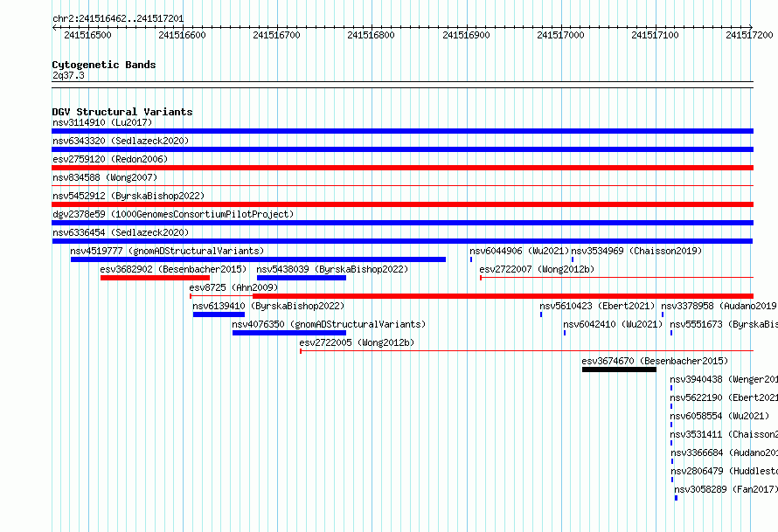Click the red bar under esv3682902
This screenshot has height=532, width=778.
click(x=155, y=278)
